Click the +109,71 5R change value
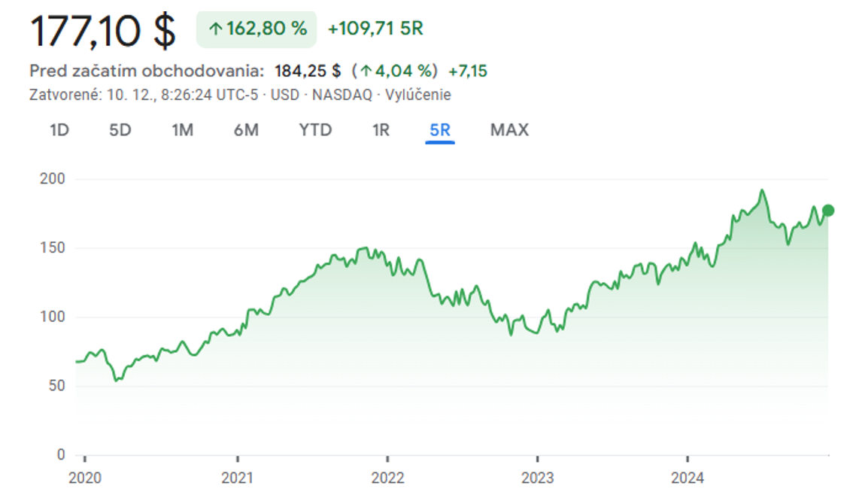The image size is (859, 504). [375, 29]
